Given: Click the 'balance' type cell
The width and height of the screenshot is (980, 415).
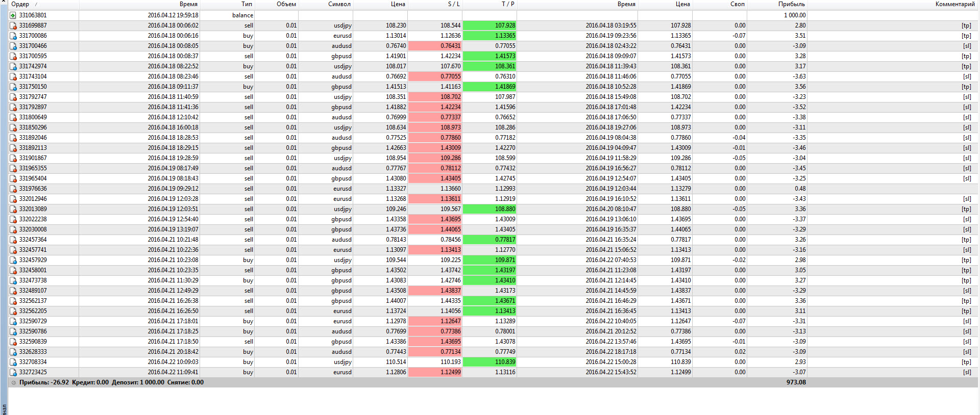Looking at the screenshot, I should tap(242, 15).
